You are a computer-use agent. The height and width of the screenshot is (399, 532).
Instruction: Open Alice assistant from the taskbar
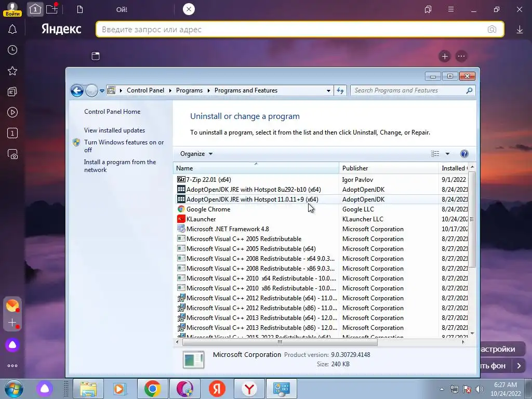coord(45,389)
